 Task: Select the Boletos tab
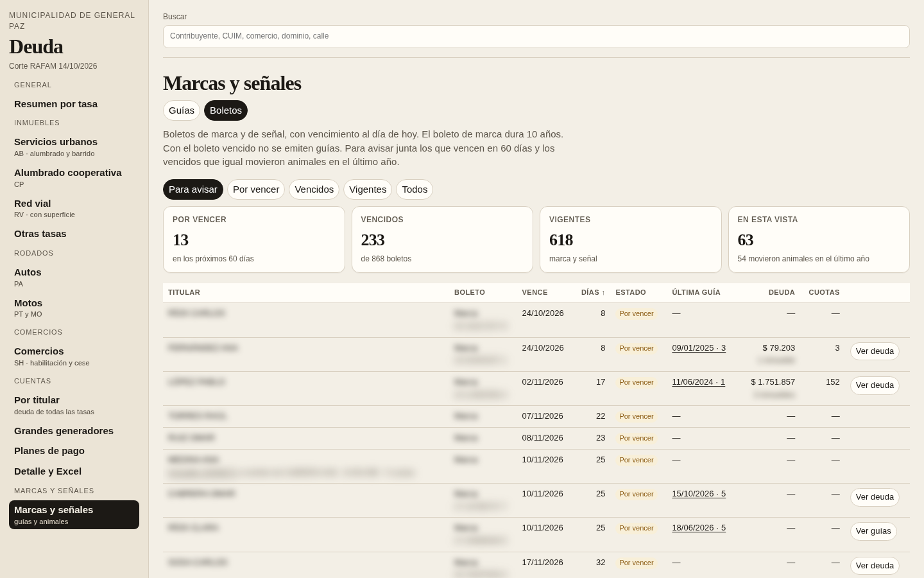click(226, 110)
